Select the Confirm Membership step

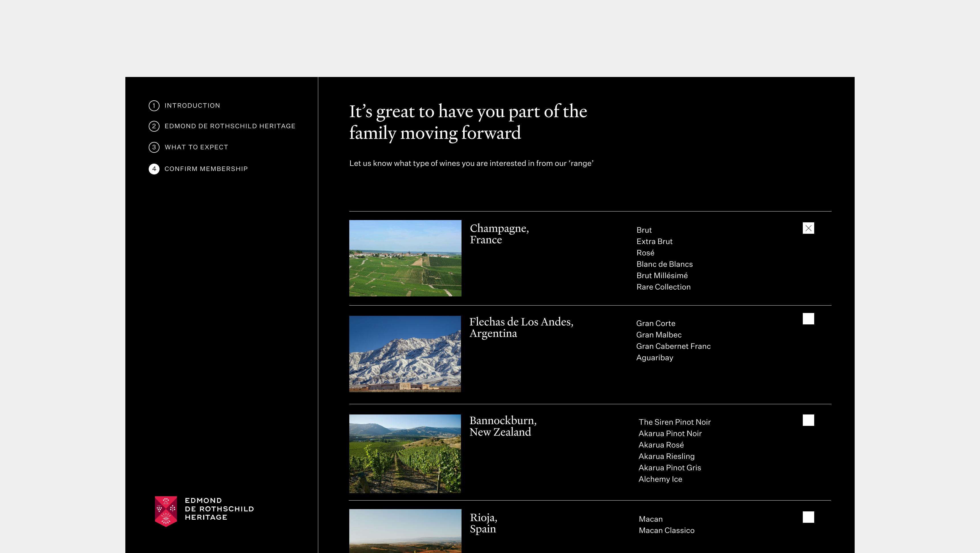pos(206,168)
